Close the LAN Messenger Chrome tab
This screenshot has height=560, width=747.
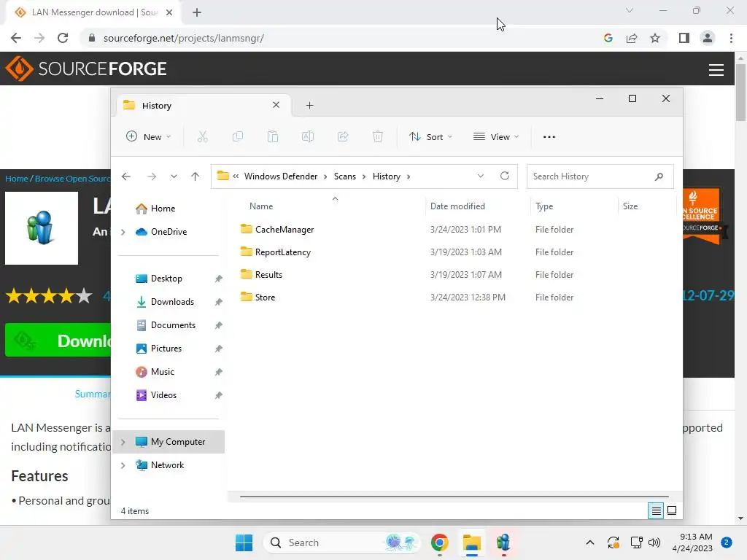169,12
